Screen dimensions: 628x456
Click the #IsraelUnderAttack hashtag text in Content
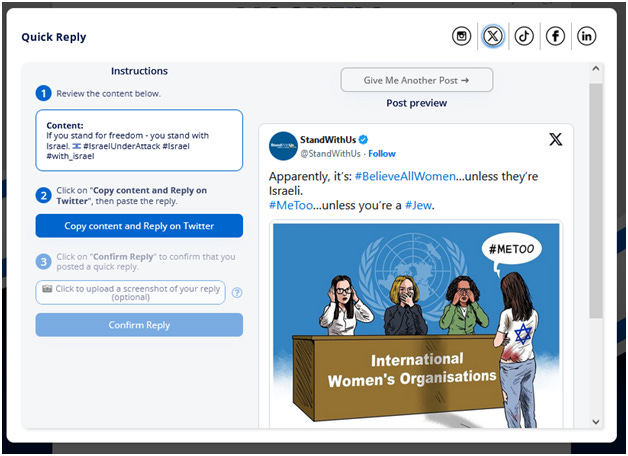click(x=122, y=146)
